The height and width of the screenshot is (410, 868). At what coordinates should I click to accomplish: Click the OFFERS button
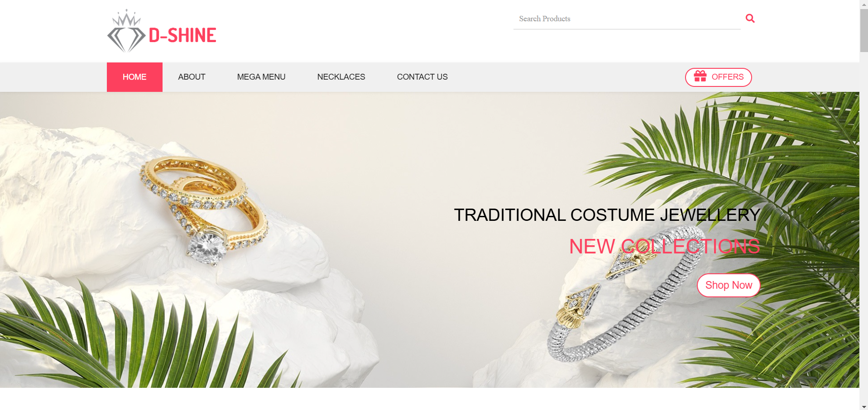pyautogui.click(x=718, y=77)
